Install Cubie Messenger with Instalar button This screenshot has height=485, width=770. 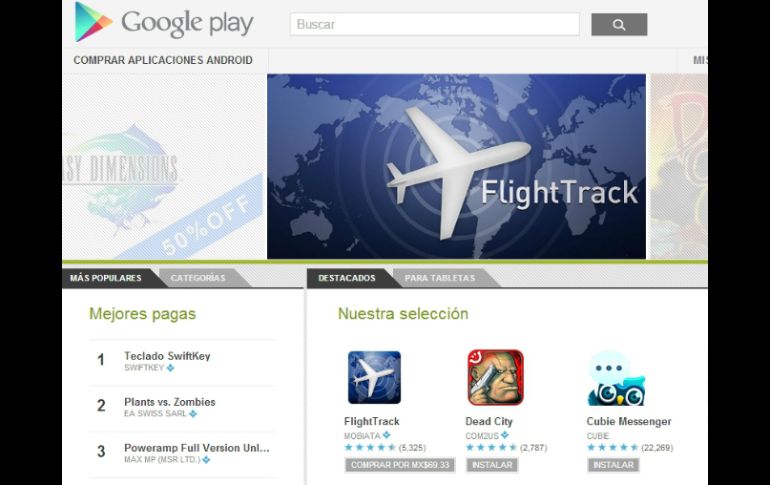613,465
